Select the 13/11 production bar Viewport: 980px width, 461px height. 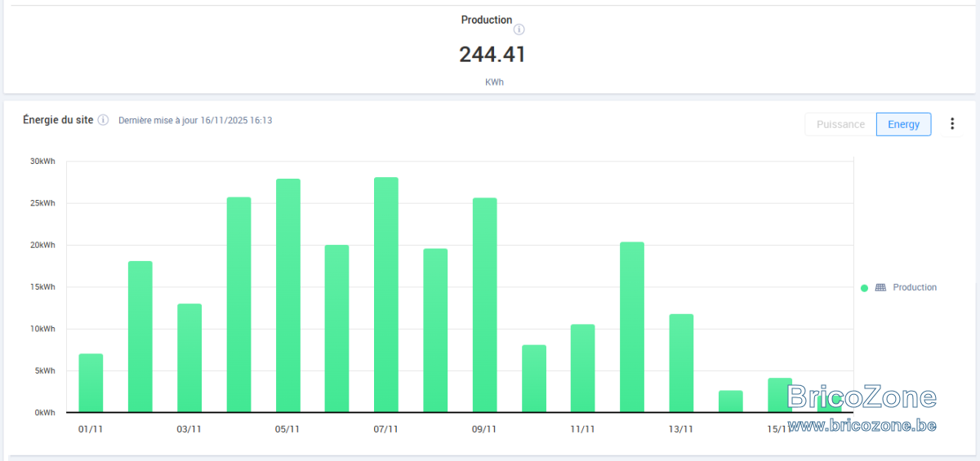(x=681, y=363)
